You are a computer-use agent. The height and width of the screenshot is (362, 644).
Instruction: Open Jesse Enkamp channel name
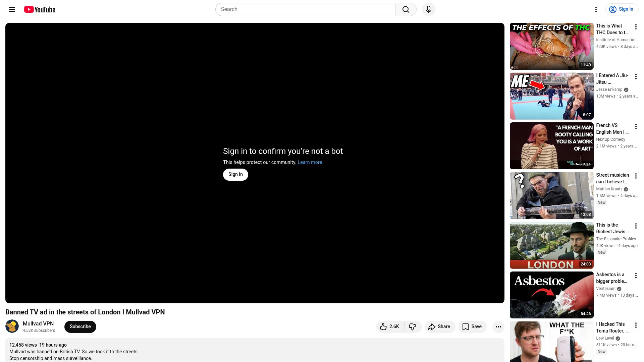pyautogui.click(x=609, y=89)
